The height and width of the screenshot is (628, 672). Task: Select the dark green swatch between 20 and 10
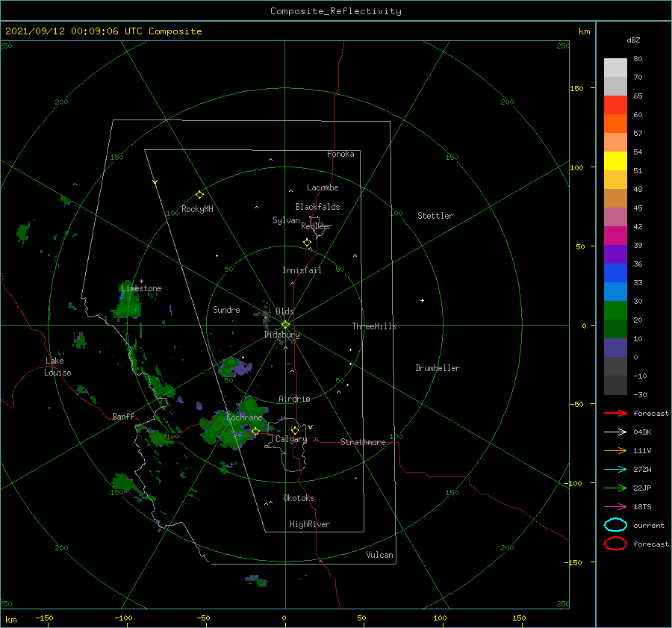[615, 329]
